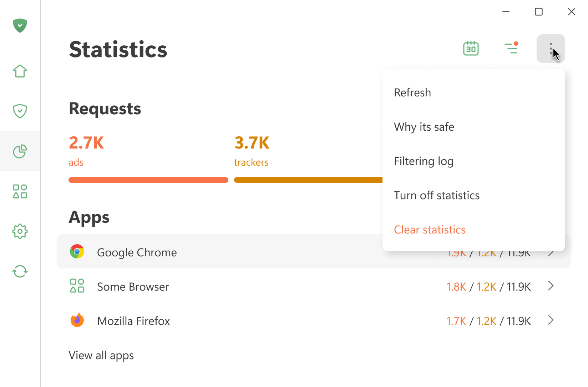
Task: Open the protection shield section
Action: click(x=20, y=111)
